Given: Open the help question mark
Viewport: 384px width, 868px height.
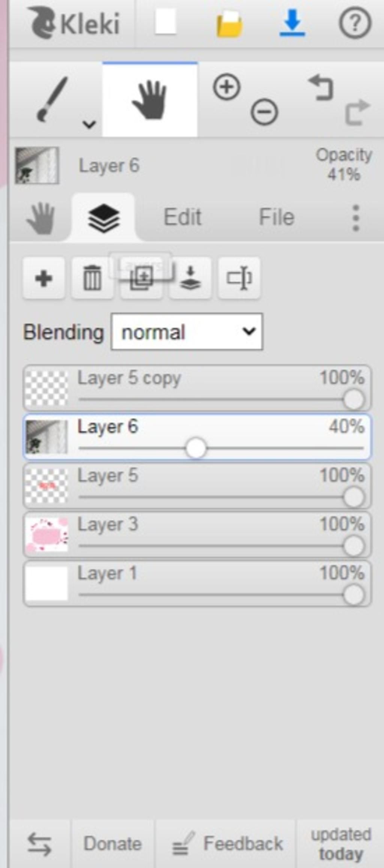Looking at the screenshot, I should (355, 23).
